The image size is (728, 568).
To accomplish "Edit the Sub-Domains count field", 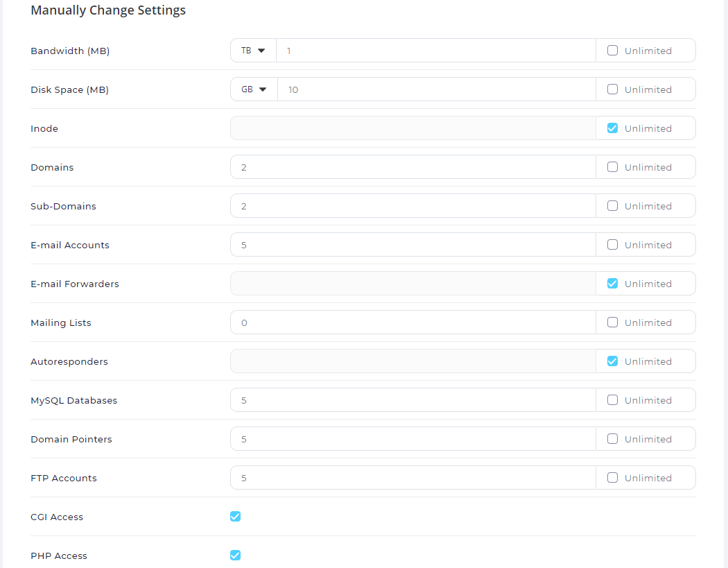I will coord(413,206).
